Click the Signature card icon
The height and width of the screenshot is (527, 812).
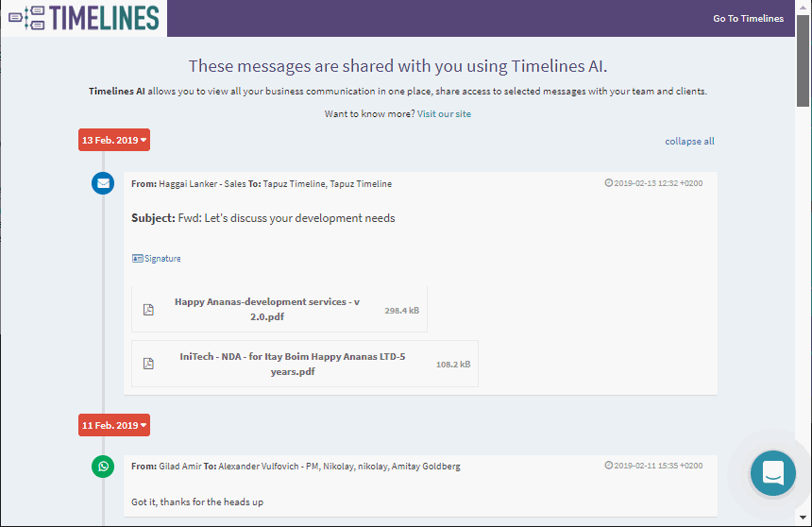[x=137, y=258]
